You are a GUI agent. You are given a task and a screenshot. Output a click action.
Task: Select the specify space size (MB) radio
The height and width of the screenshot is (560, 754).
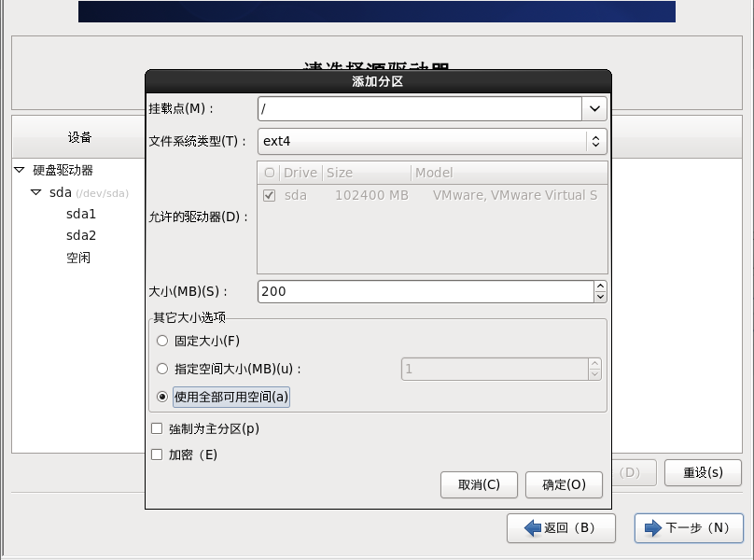point(162,369)
